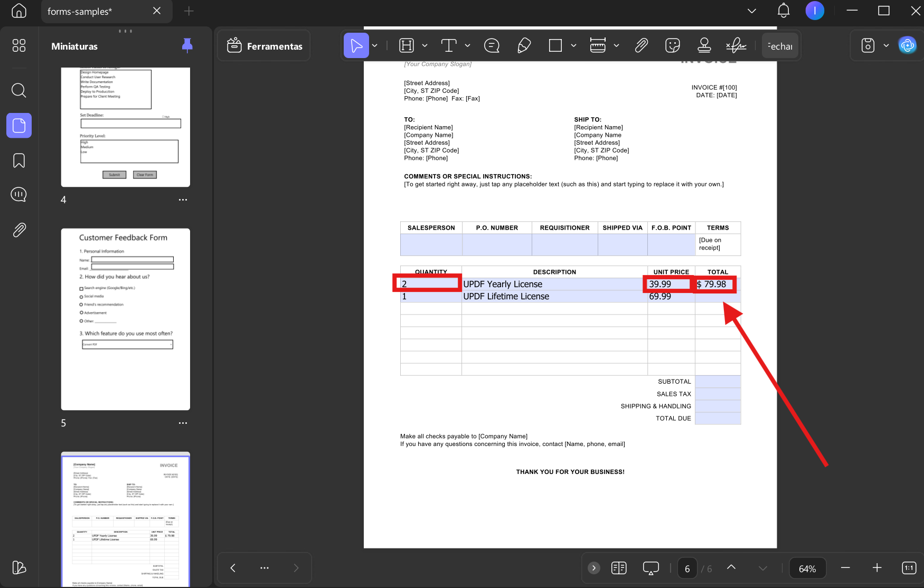Open the search panel in sidebar
This screenshot has height=588, width=924.
[x=19, y=90]
